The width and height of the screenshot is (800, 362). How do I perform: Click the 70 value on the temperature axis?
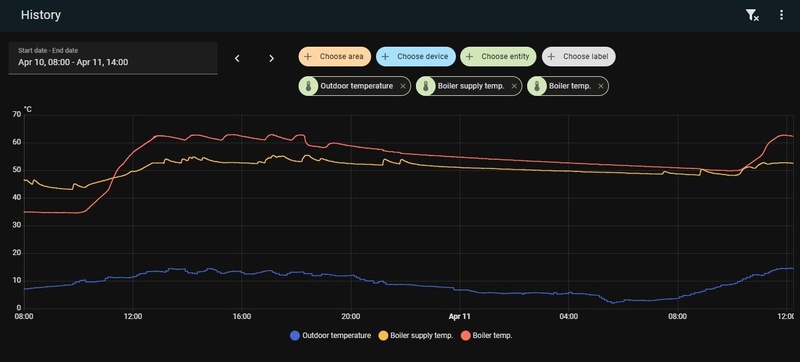(x=17, y=115)
